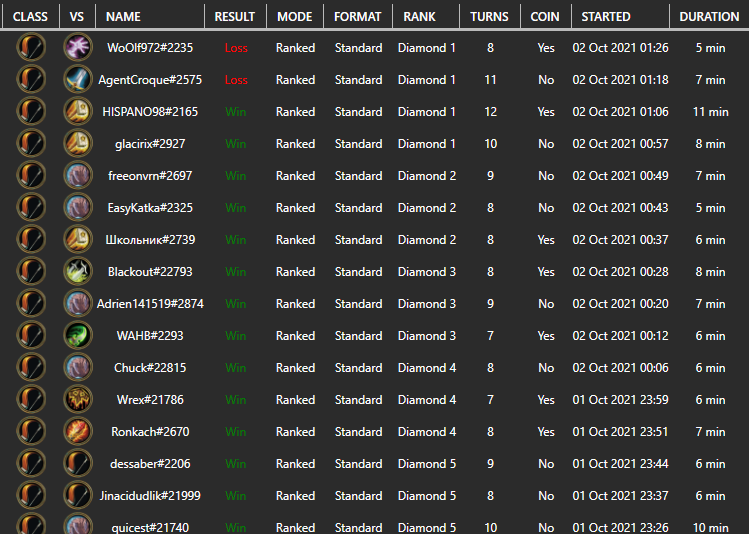Click opponent class icon for Школьник#2739
Image resolution: width=749 pixels, height=534 pixels.
77,239
